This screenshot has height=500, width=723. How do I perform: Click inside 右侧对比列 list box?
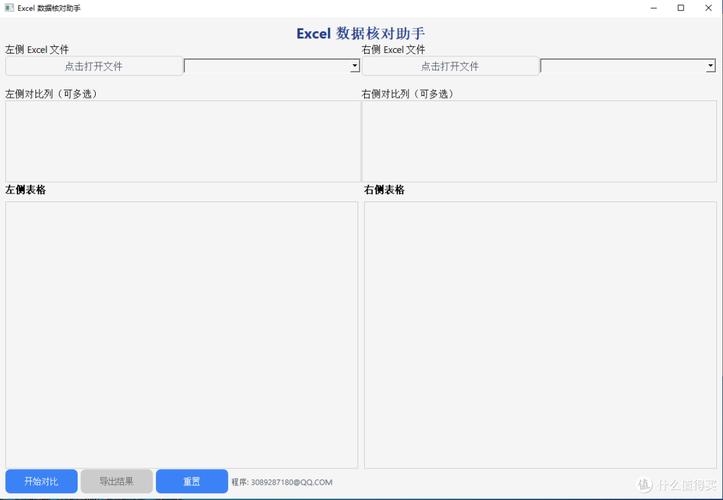point(539,141)
